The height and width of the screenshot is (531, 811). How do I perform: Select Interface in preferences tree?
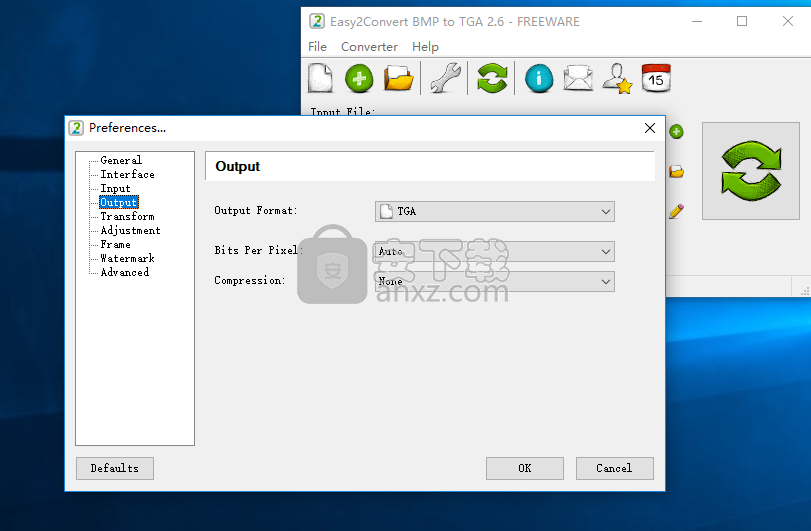tap(127, 174)
